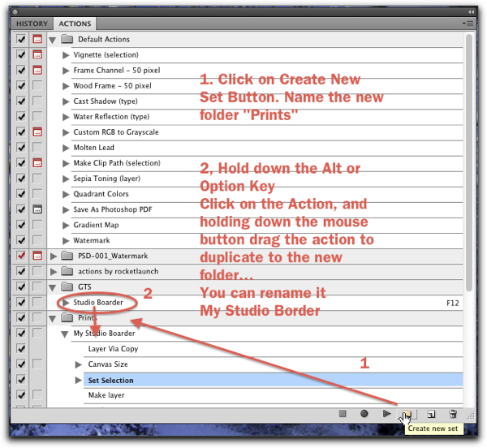Click the GTS folder icon
The width and height of the screenshot is (487, 448).
pyautogui.click(x=67, y=286)
